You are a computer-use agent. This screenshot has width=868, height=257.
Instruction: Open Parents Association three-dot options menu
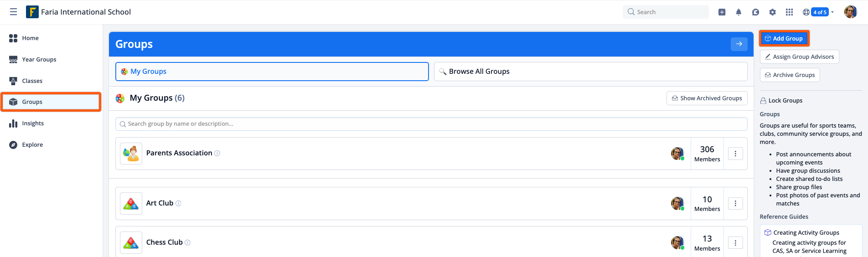(x=735, y=154)
